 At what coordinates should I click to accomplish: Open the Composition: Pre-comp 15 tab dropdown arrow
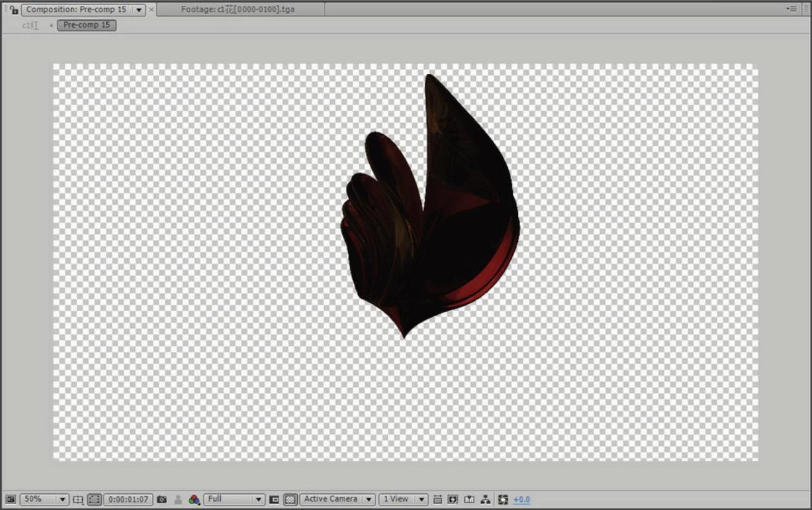point(139,10)
